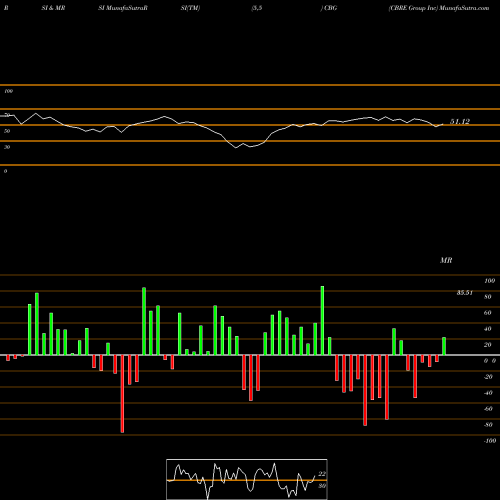Screen dimensions: 500x500
Task: Click the 22 value in the mini chart
Action: [x=322, y=474]
